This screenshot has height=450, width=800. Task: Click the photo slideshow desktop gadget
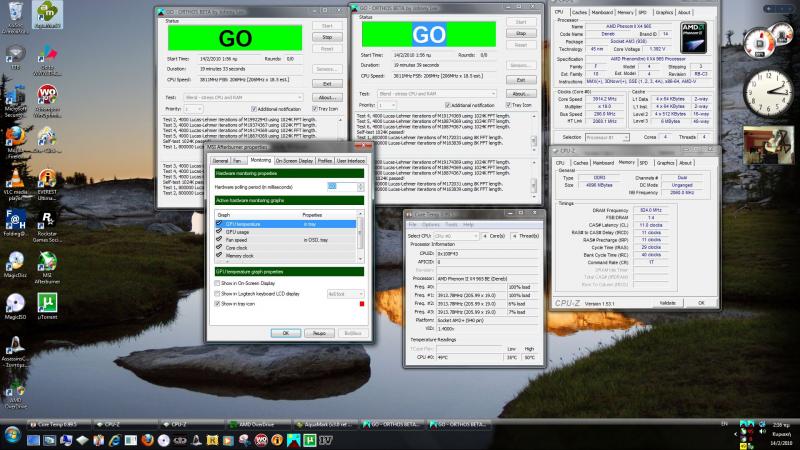click(x=768, y=145)
